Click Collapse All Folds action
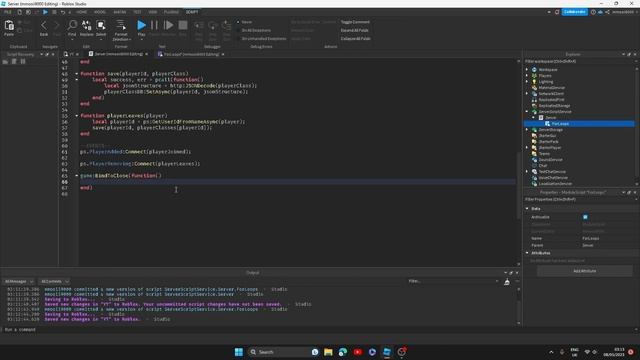 (356, 39)
